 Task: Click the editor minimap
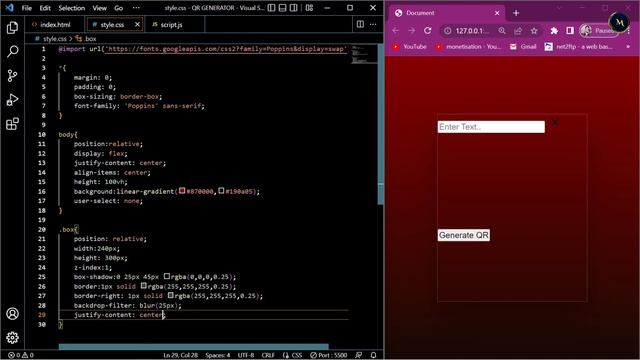click(x=363, y=55)
